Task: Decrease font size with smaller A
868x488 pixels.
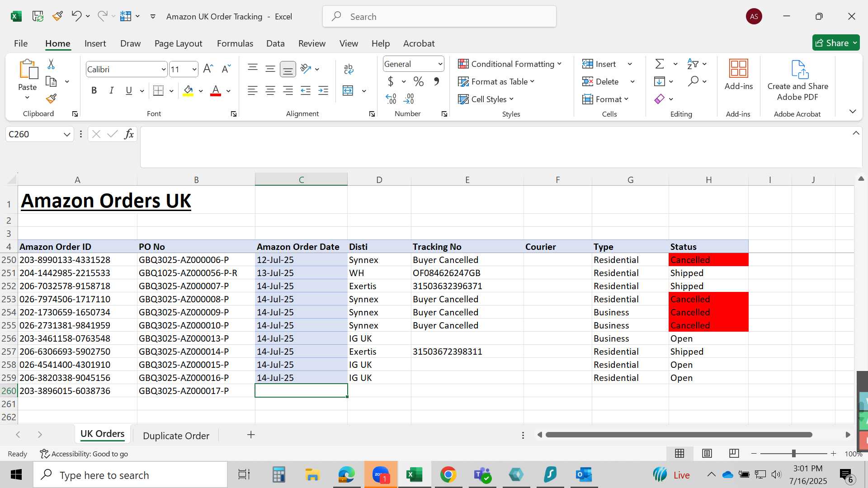Action: click(226, 69)
